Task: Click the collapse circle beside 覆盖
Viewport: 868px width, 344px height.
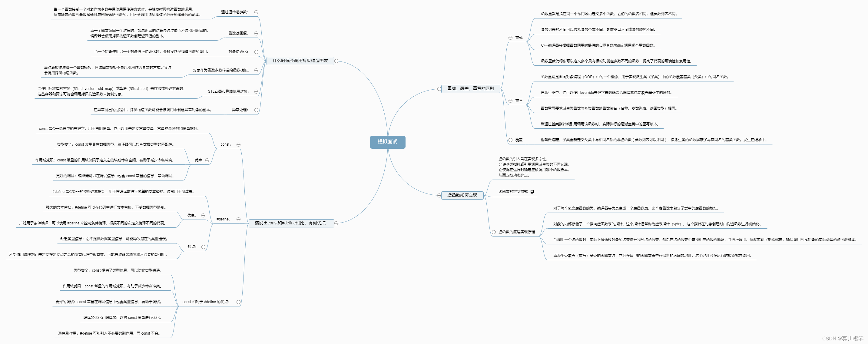Action: click(511, 140)
